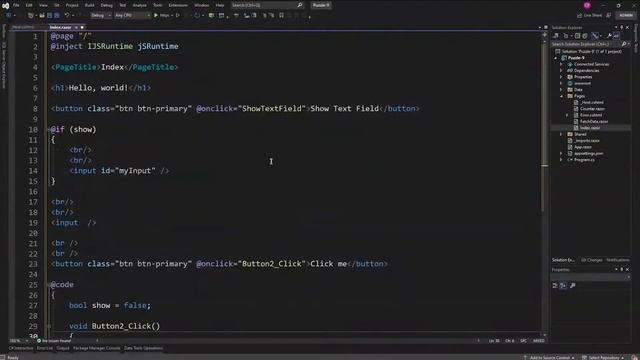Open the Edit menu
This screenshot has width=640, height=360.
29,5
